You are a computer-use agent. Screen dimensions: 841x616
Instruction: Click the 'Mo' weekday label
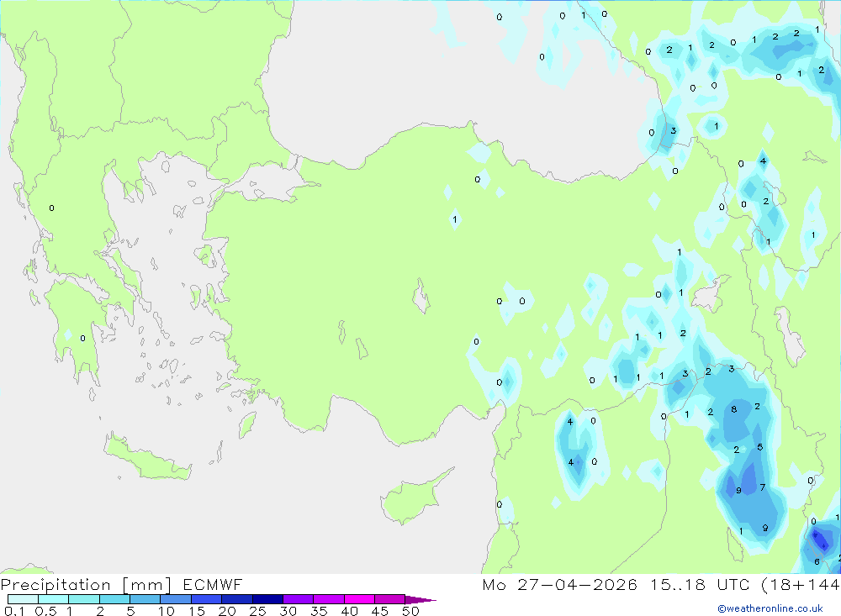coord(494,584)
